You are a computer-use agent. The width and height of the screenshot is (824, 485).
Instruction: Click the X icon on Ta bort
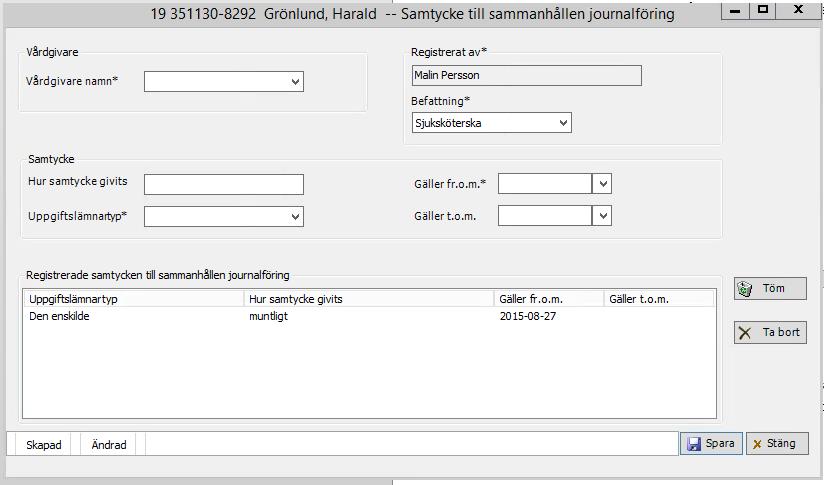point(745,333)
